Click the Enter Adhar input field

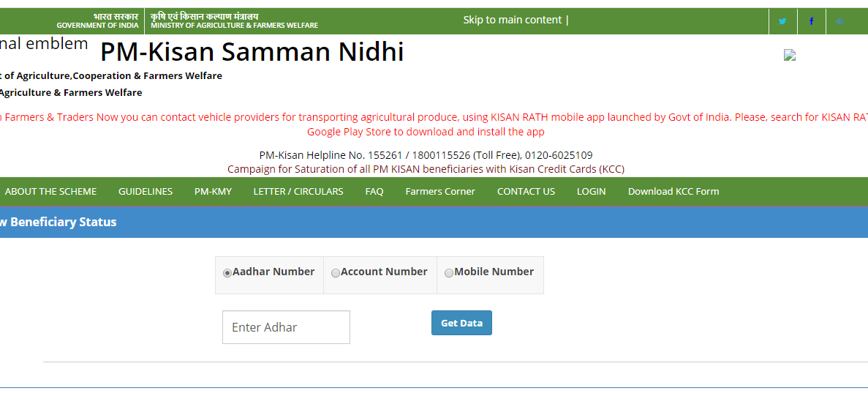point(286,327)
